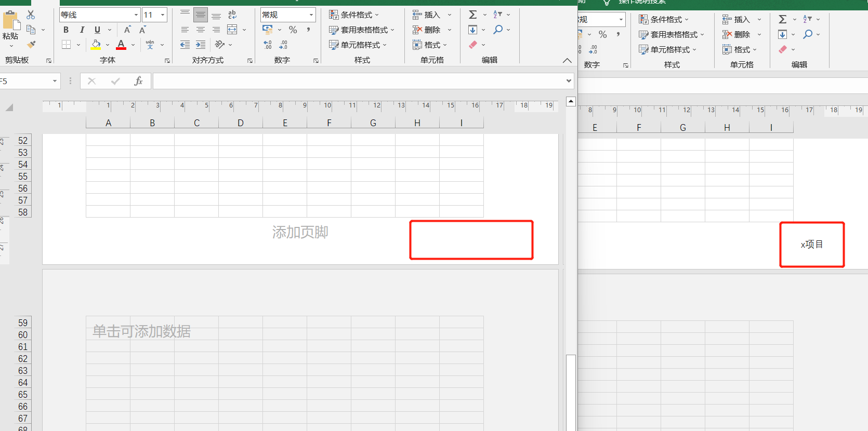Open the font name dropdown (等线)
The image size is (868, 431).
coord(136,15)
